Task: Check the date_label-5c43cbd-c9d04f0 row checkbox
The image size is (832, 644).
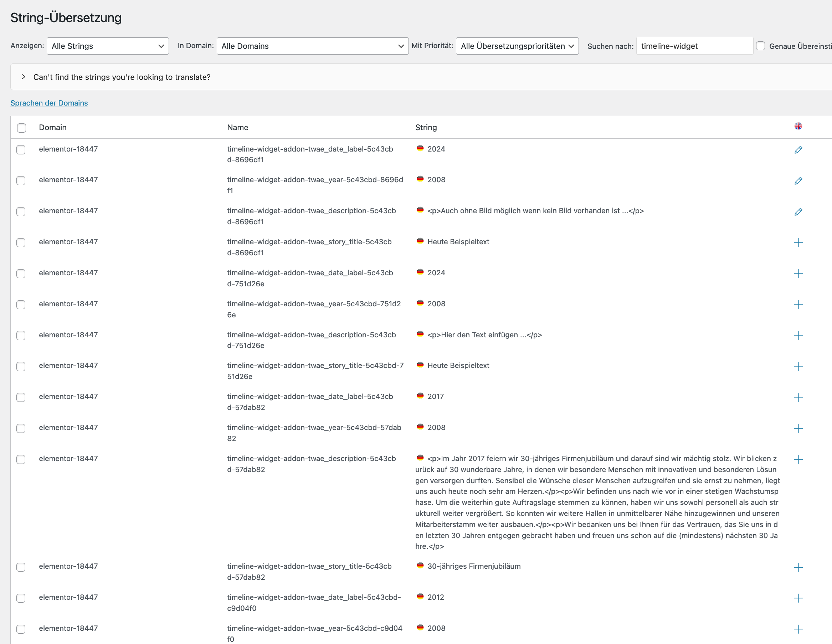Action: coord(21,598)
